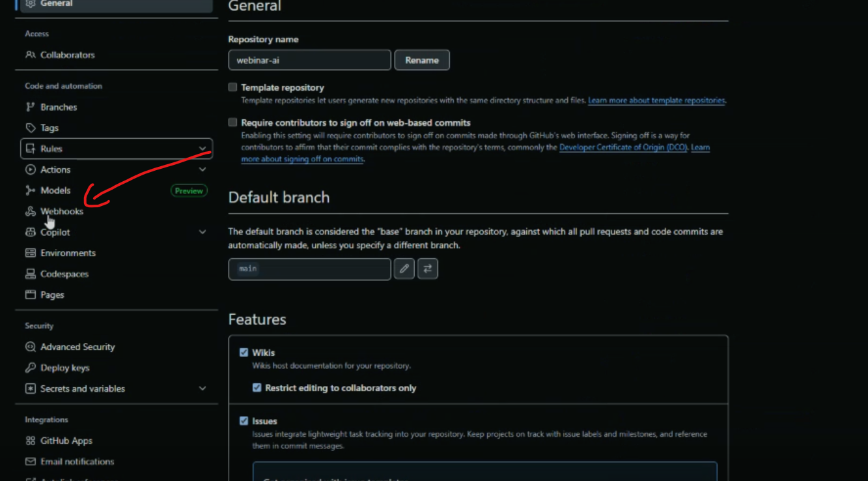Open Webhooks settings from the sidebar

(x=61, y=211)
